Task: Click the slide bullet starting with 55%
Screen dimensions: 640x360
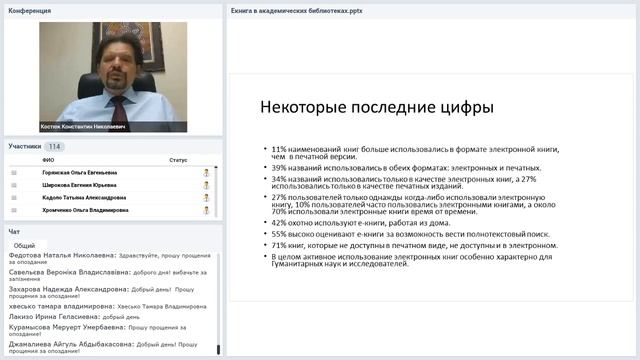Action: (411, 235)
